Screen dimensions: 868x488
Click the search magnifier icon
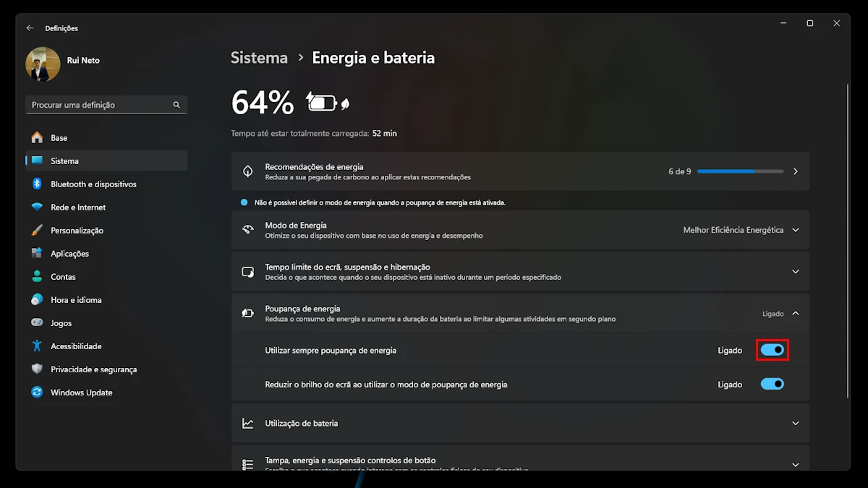coord(176,105)
